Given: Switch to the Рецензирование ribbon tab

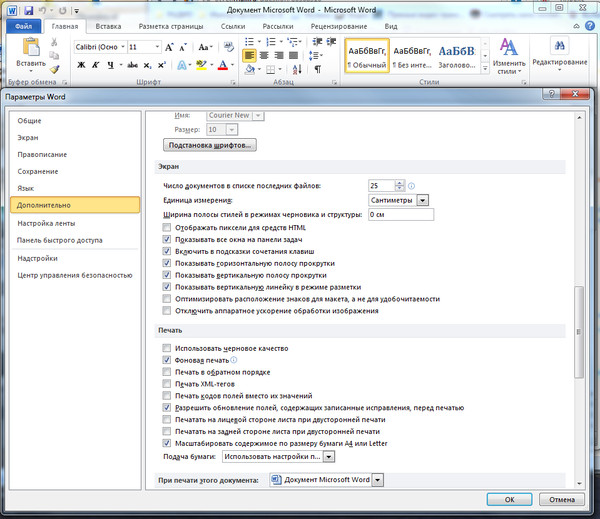Looking at the screenshot, I should coord(339,26).
